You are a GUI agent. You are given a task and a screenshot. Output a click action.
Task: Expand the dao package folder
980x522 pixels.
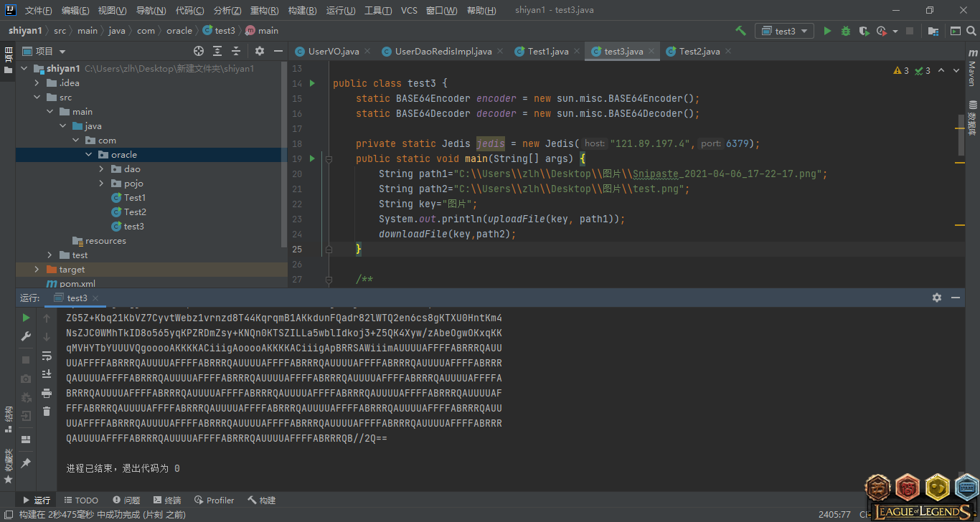[102, 169]
